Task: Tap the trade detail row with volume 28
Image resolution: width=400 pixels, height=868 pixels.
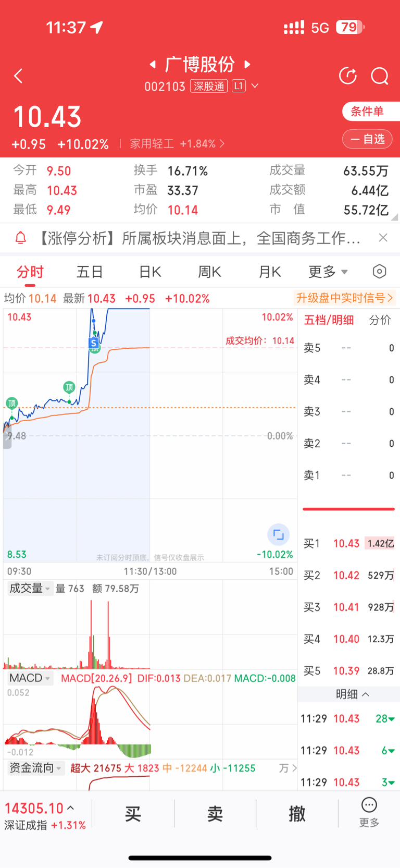Action: pos(348,719)
